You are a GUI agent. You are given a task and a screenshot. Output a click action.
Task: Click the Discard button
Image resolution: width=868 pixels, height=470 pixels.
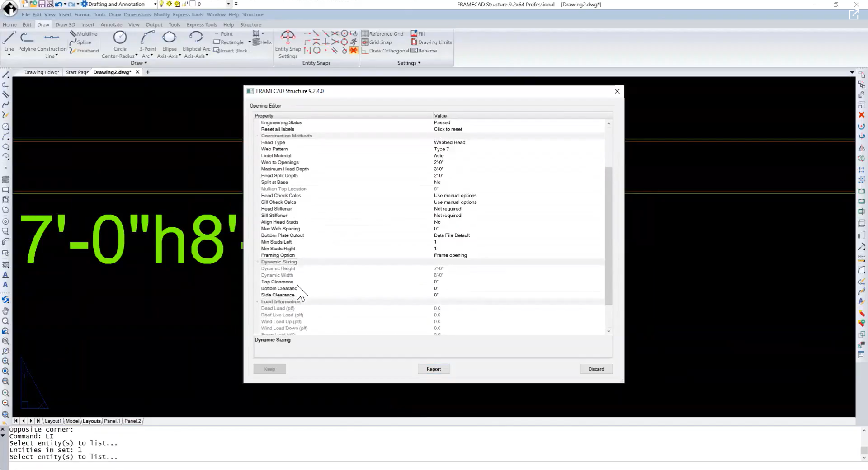[596, 369]
